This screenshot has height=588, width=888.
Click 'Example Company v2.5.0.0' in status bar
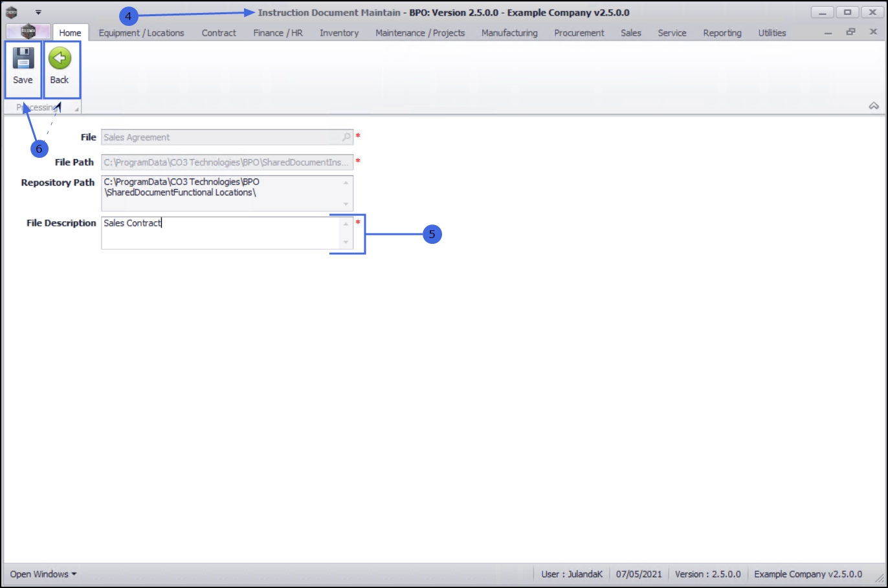click(808, 574)
